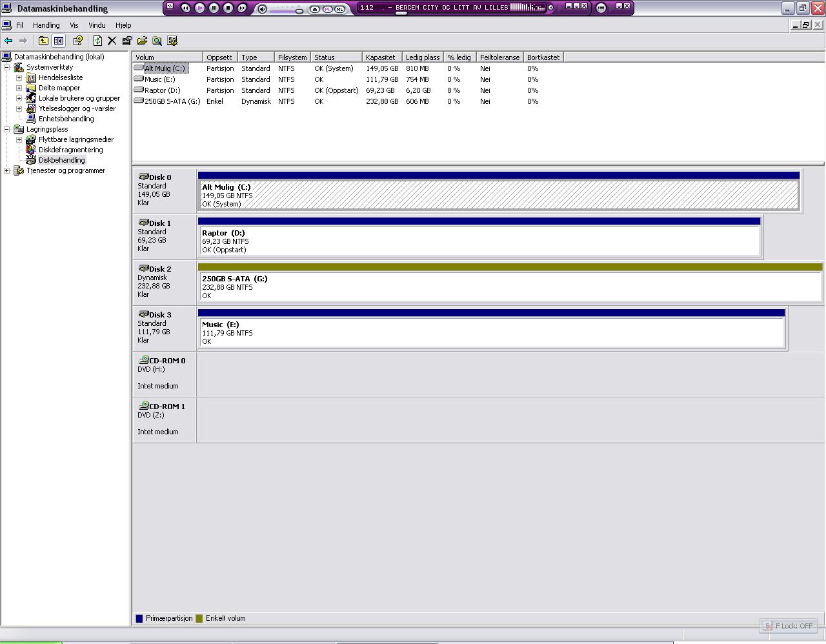This screenshot has height=644, width=826.
Task: Open the Handling menu
Action: 46,25
